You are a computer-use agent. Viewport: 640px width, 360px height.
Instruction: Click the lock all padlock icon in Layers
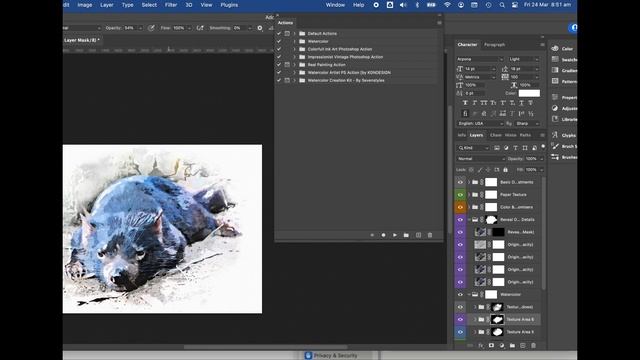coord(505,169)
